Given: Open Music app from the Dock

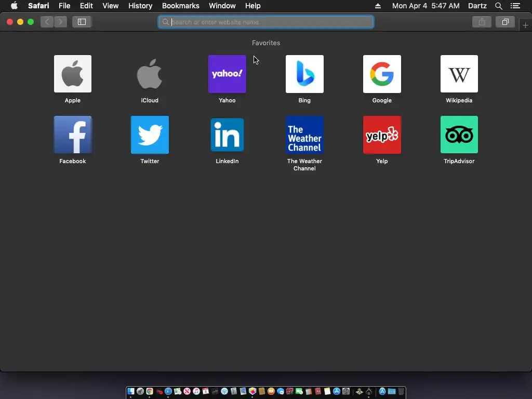Looking at the screenshot, I should click(196, 391).
